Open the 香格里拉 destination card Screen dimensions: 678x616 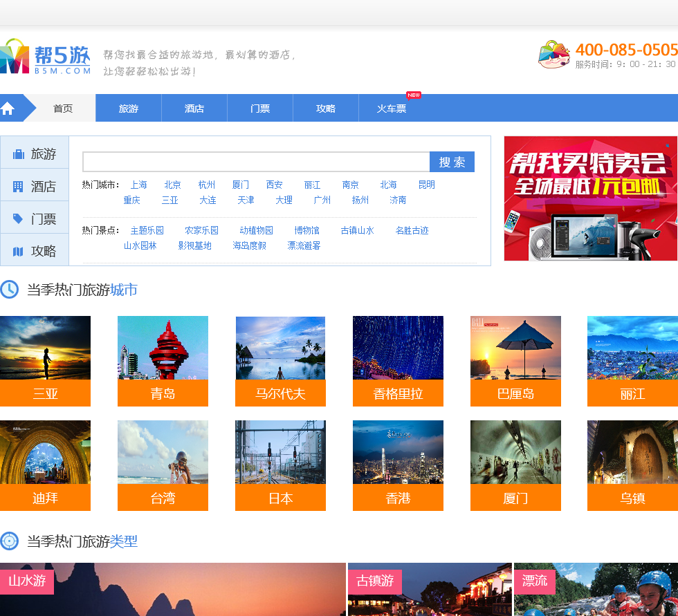[x=398, y=361]
